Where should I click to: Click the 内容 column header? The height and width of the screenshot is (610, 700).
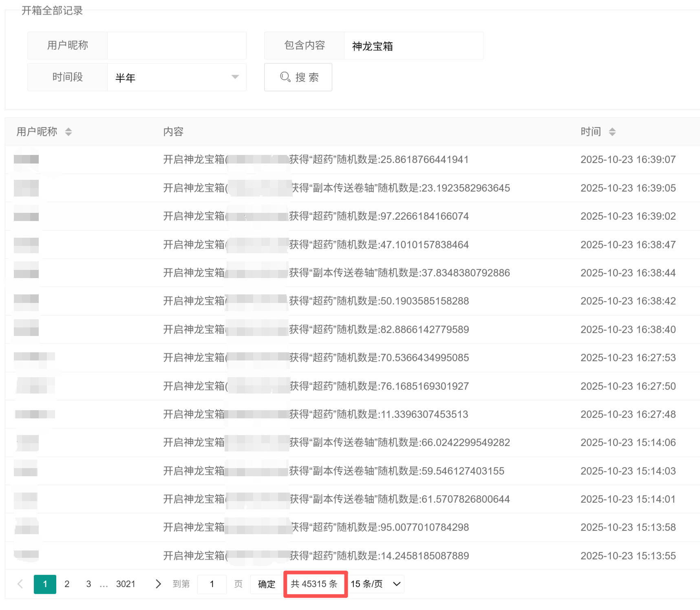coord(173,132)
